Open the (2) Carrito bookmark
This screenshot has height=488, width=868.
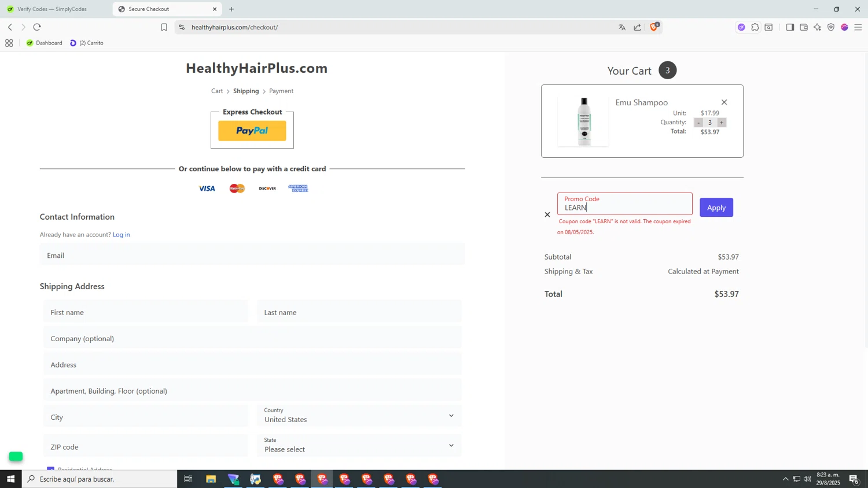coord(87,43)
